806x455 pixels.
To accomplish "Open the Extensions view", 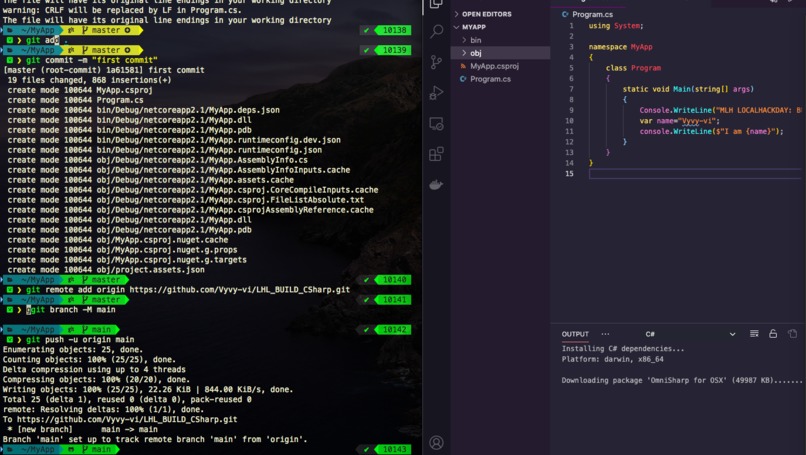I will 436,154.
